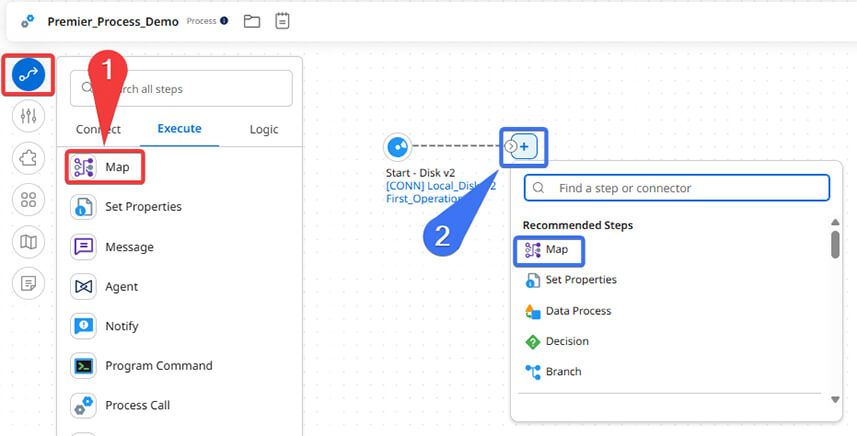857x436 pixels.
Task: Add a Program Command step
Action: [158, 366]
